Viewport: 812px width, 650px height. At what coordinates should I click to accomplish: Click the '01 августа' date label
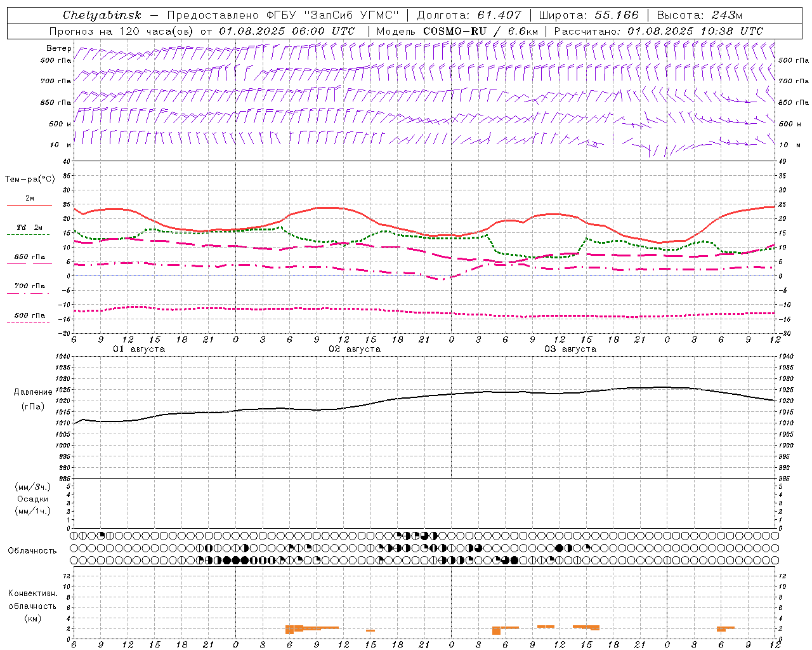point(139,349)
